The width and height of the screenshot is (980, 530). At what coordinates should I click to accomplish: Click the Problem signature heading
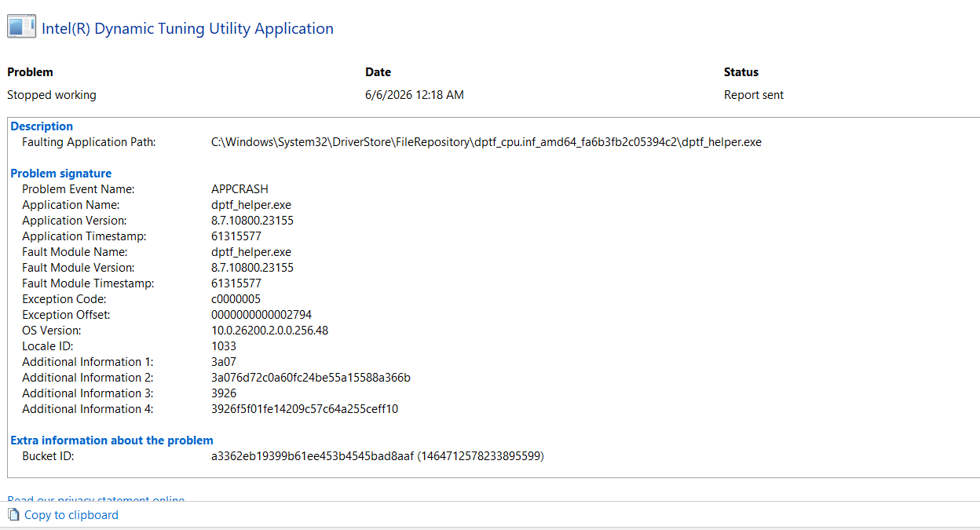(61, 174)
